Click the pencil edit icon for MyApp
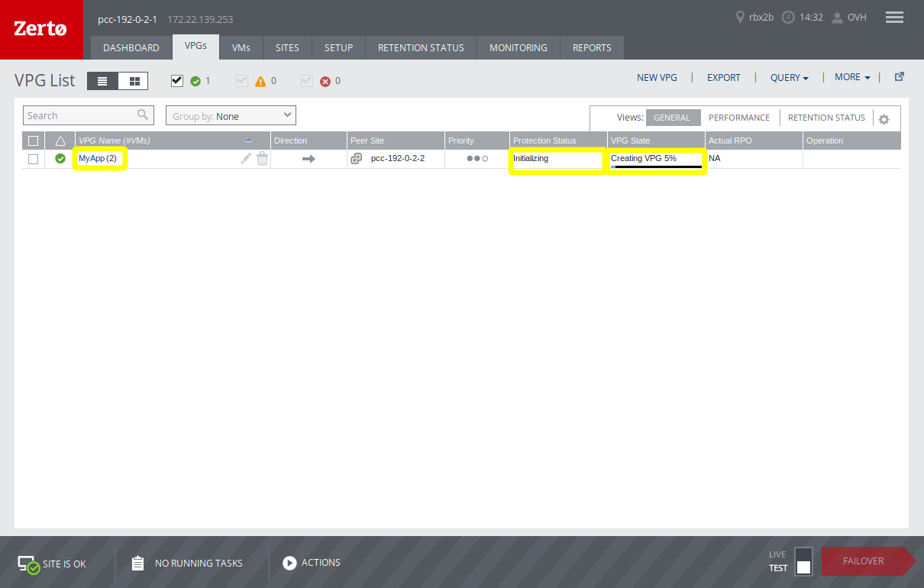This screenshot has height=588, width=924. click(246, 158)
